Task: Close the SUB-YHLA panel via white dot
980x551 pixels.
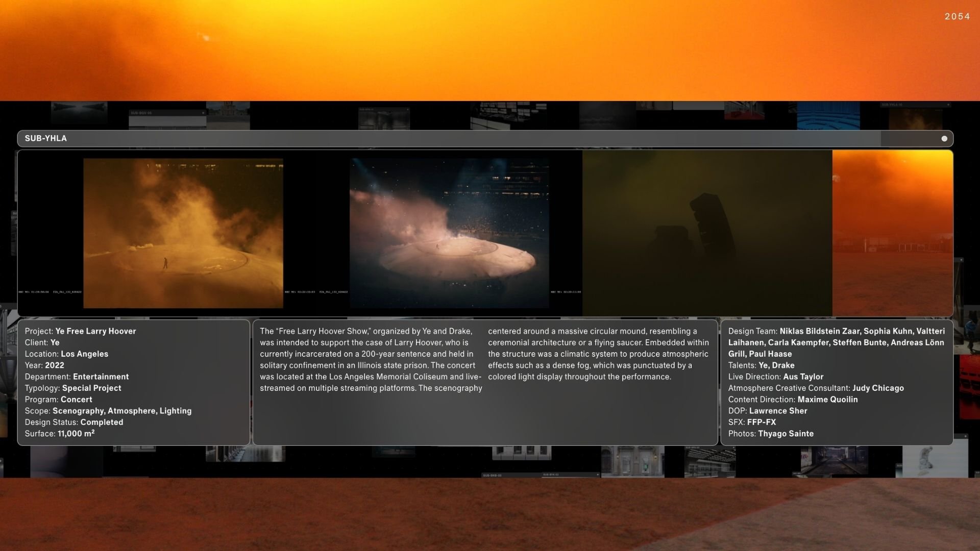Action: [944, 139]
